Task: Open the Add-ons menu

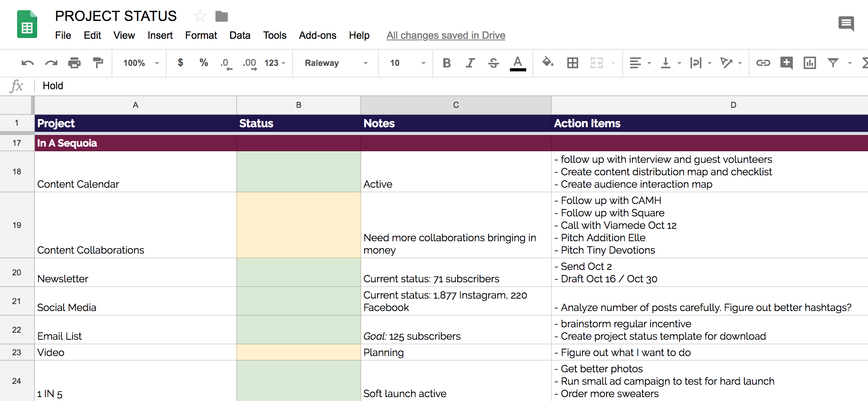Action: coord(318,35)
